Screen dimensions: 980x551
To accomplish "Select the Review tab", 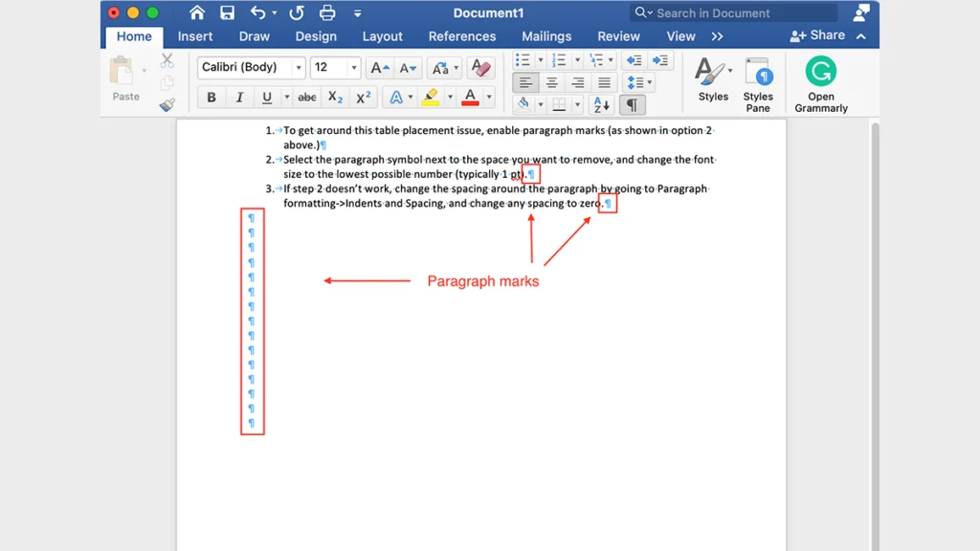I will coord(618,36).
